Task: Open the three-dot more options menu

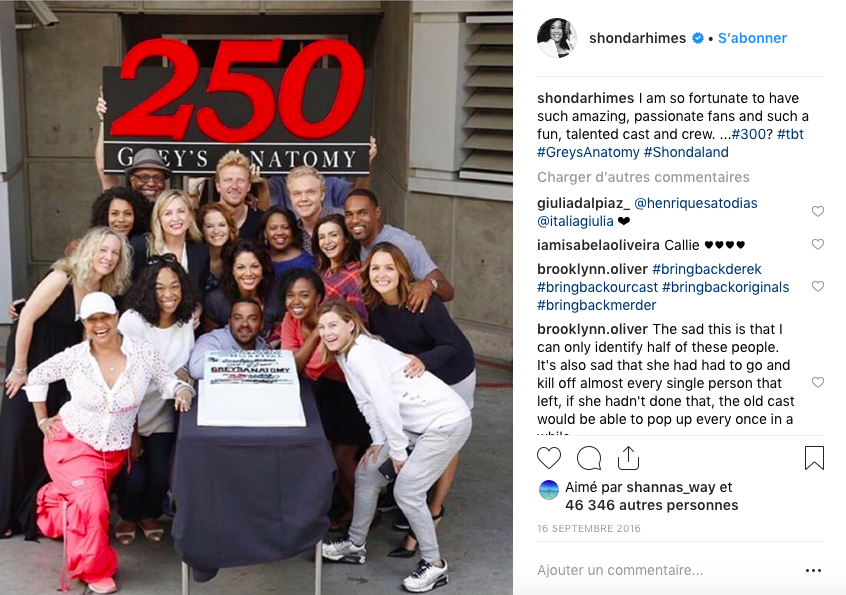Action: pos(813,570)
